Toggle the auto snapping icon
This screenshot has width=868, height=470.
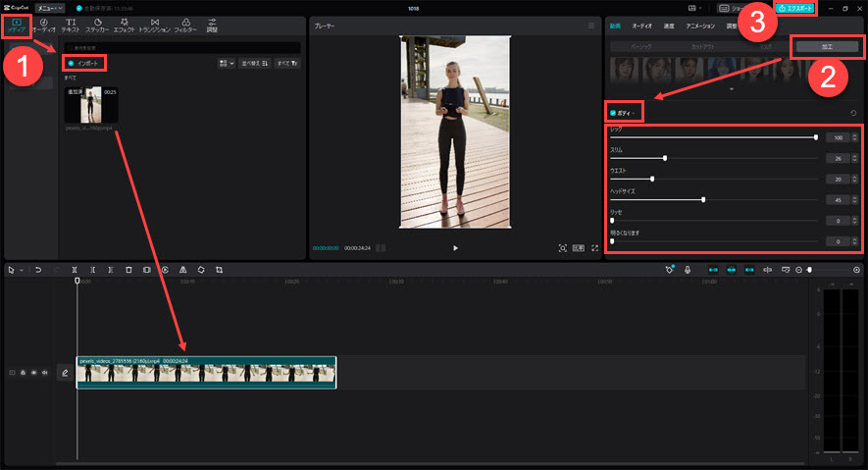tap(732, 270)
